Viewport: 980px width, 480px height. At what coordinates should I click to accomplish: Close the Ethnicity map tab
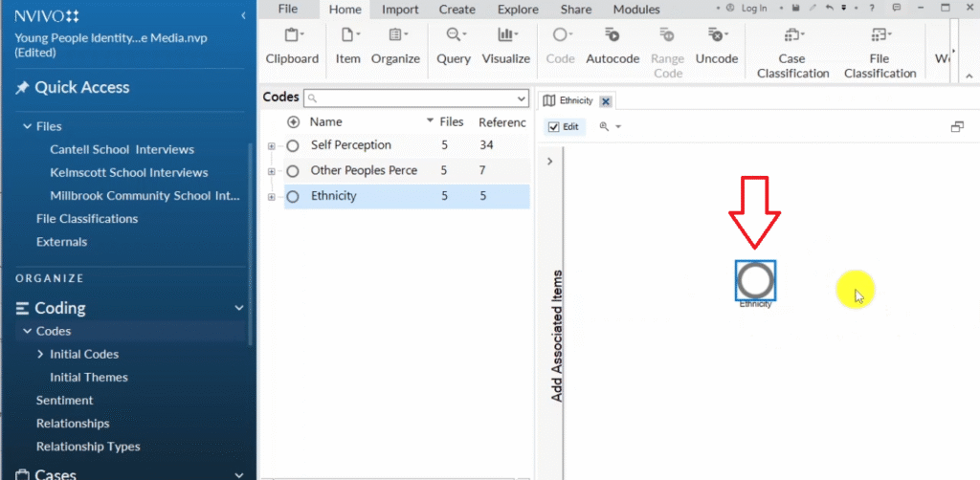(606, 101)
